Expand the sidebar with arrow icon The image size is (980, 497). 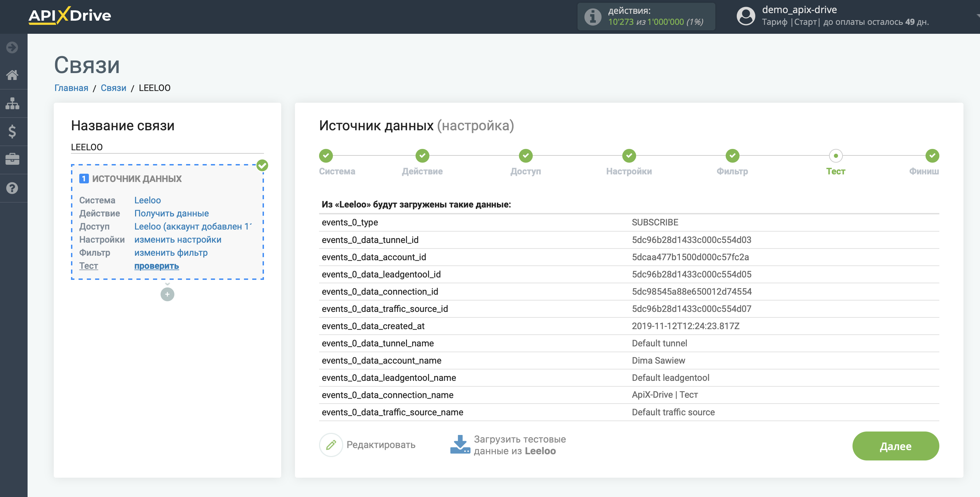coord(12,47)
